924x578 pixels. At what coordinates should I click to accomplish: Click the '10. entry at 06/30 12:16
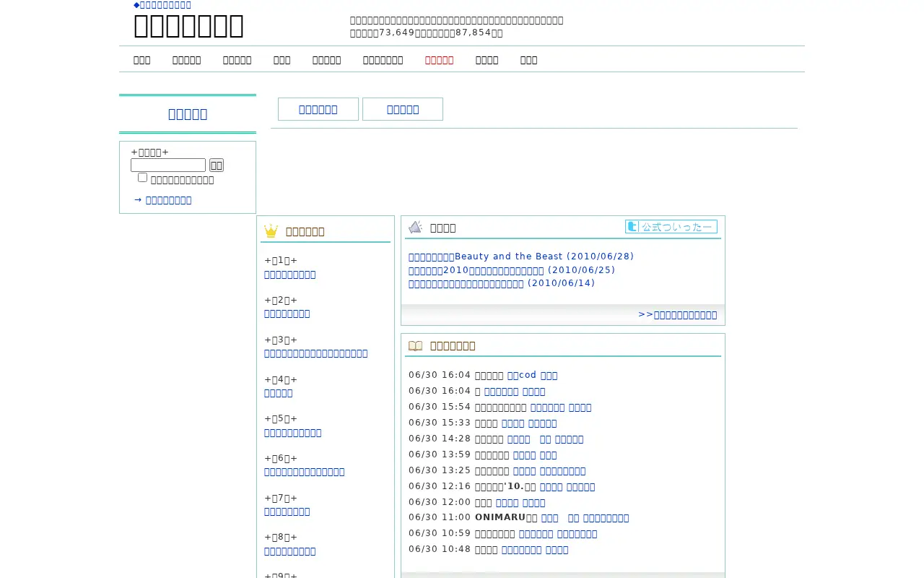click(x=505, y=486)
